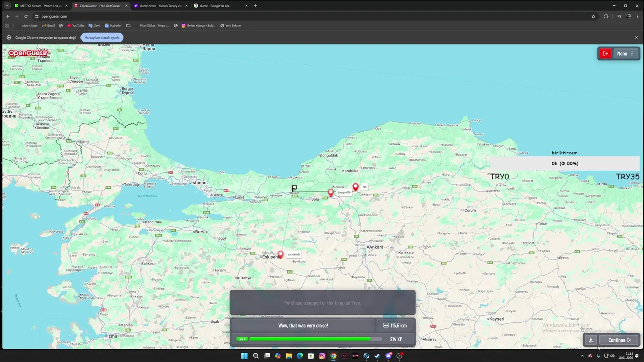Open the Gelen Kutusu bookmark

click(198, 25)
